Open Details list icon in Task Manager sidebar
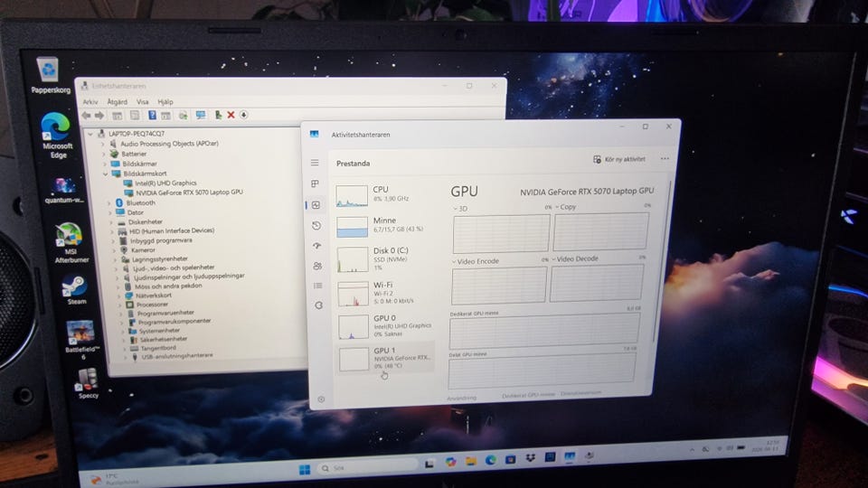Screen dimensions: 868x488 point(317,286)
